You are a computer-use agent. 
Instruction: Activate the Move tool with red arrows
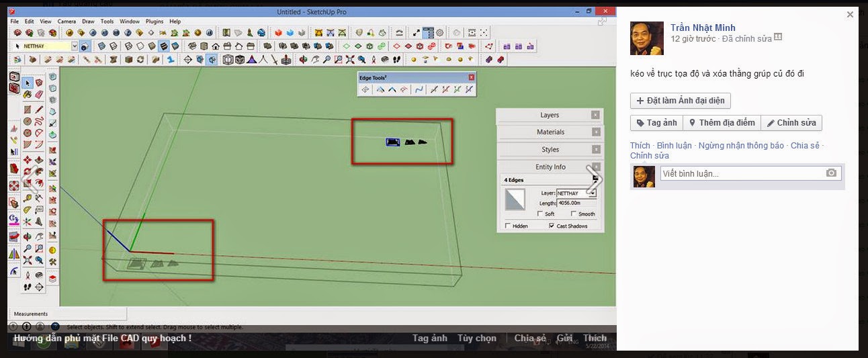[x=28, y=159]
